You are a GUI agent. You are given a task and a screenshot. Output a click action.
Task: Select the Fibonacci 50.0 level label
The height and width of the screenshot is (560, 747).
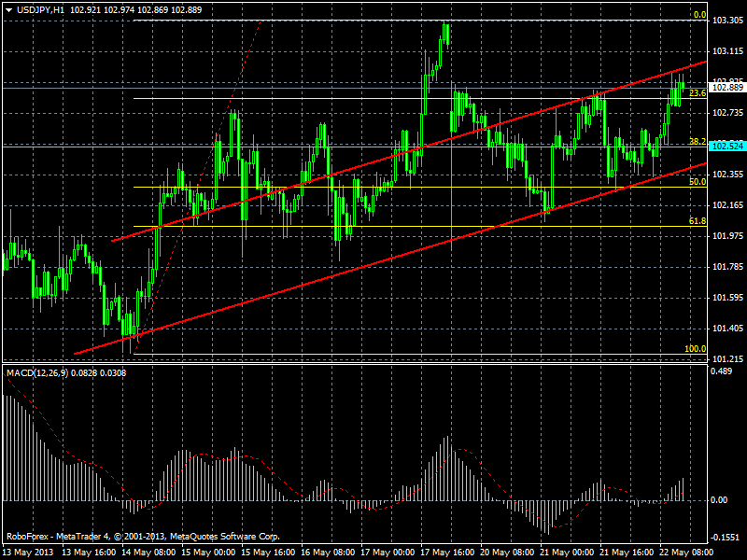point(698,181)
